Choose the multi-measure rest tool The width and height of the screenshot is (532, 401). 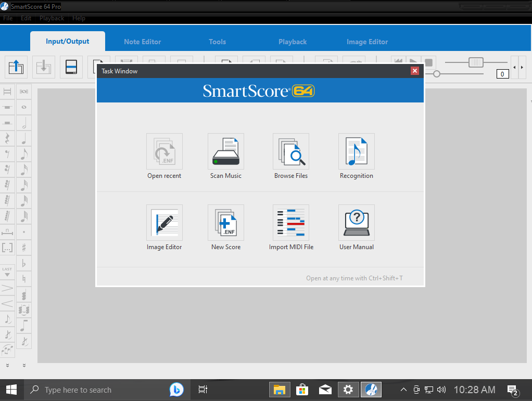click(x=7, y=232)
